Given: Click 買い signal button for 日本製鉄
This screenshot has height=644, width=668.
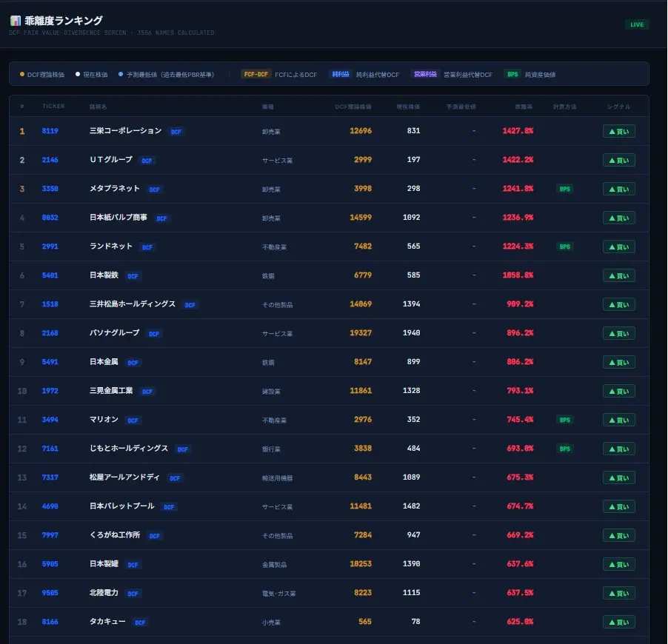Looking at the screenshot, I should click(619, 275).
